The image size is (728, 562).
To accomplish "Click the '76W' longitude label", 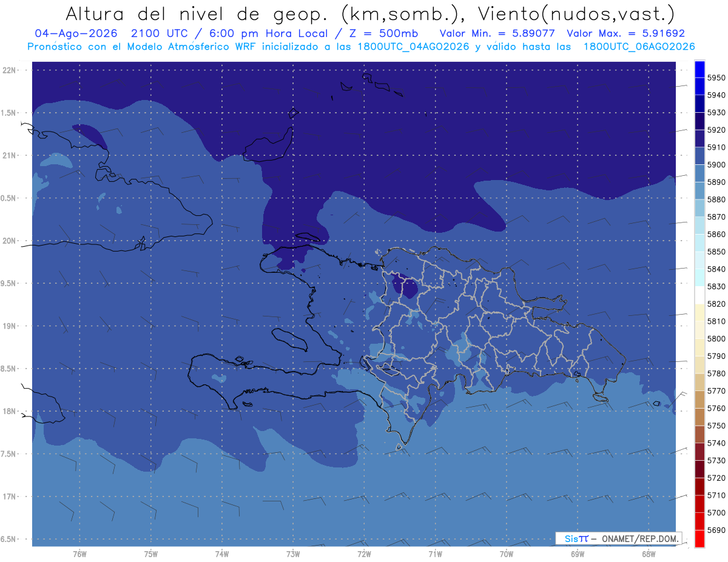I will pyautogui.click(x=79, y=554).
